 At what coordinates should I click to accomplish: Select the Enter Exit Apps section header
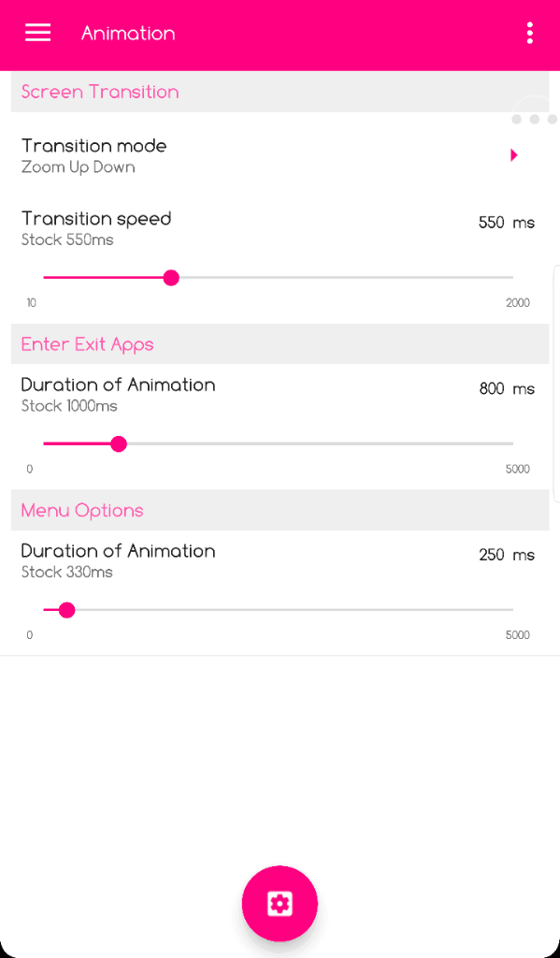coord(280,344)
